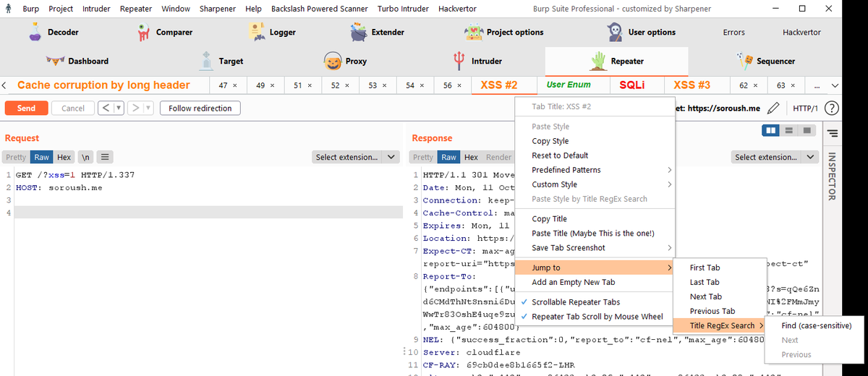Close tab 63 with its x
868x376 pixels.
click(793, 85)
